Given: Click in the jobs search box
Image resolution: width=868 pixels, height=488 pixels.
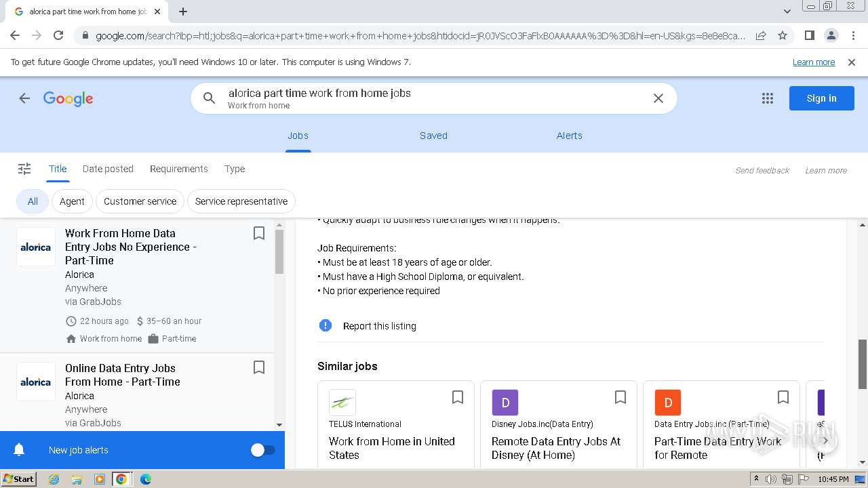Looking at the screenshot, I should tap(434, 98).
